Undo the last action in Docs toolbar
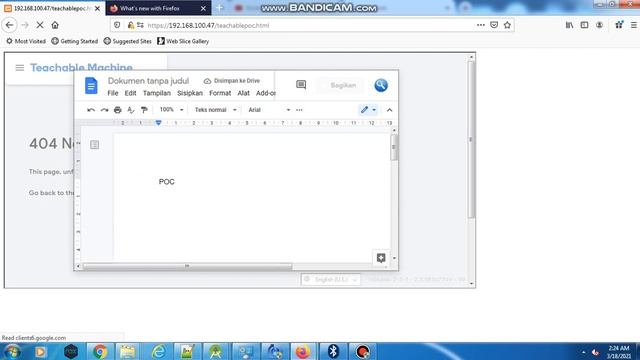 tap(91, 110)
